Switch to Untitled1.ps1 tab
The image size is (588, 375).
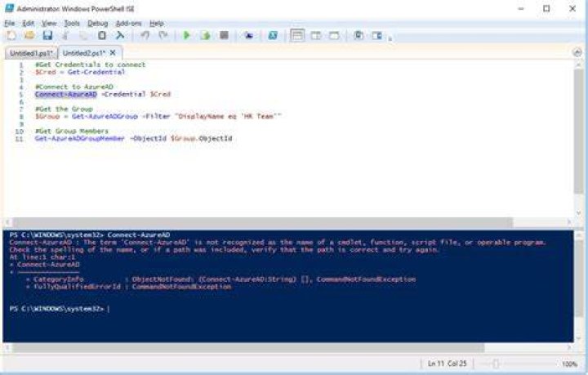click(32, 53)
